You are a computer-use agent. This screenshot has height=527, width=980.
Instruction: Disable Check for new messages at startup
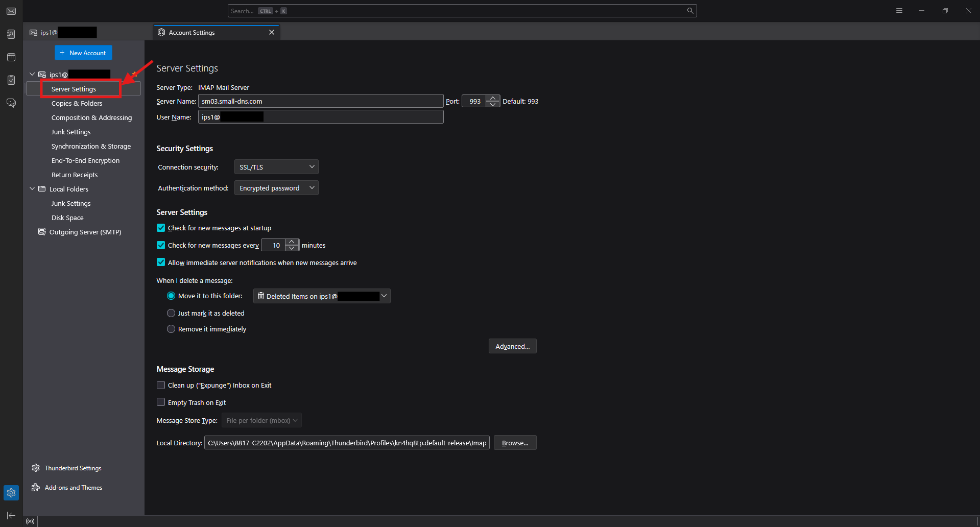click(x=161, y=228)
